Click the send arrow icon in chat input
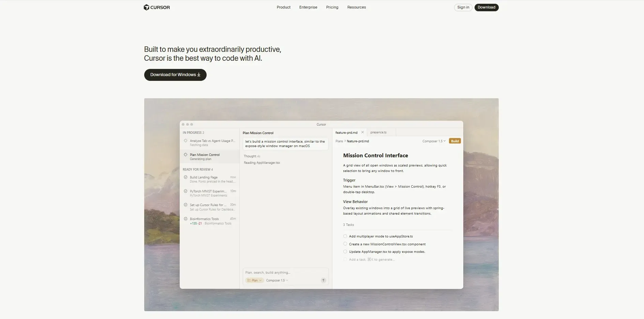The width and height of the screenshot is (644, 319). [x=323, y=280]
